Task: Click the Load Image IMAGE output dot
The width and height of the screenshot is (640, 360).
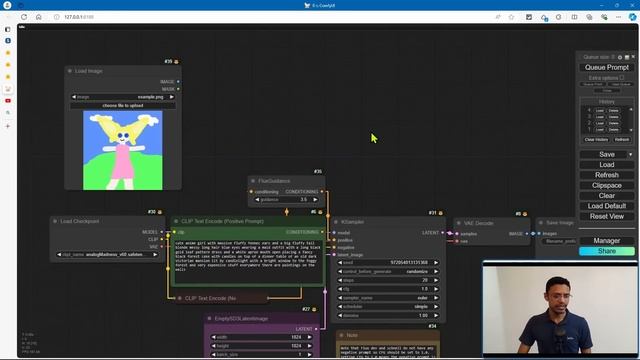Action: (x=178, y=82)
